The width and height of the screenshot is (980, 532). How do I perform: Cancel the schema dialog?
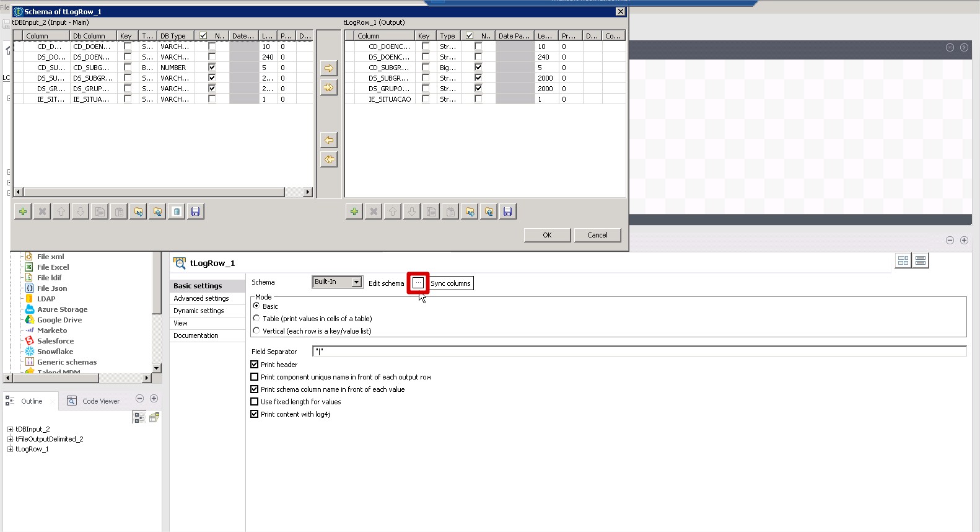click(x=597, y=235)
